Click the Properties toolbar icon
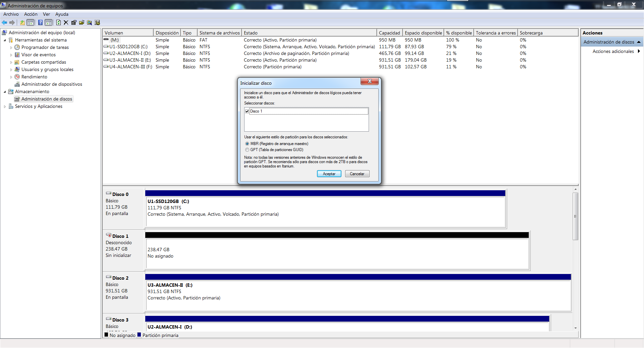Image resolution: width=644 pixels, height=348 pixels. pyautogui.click(x=73, y=22)
